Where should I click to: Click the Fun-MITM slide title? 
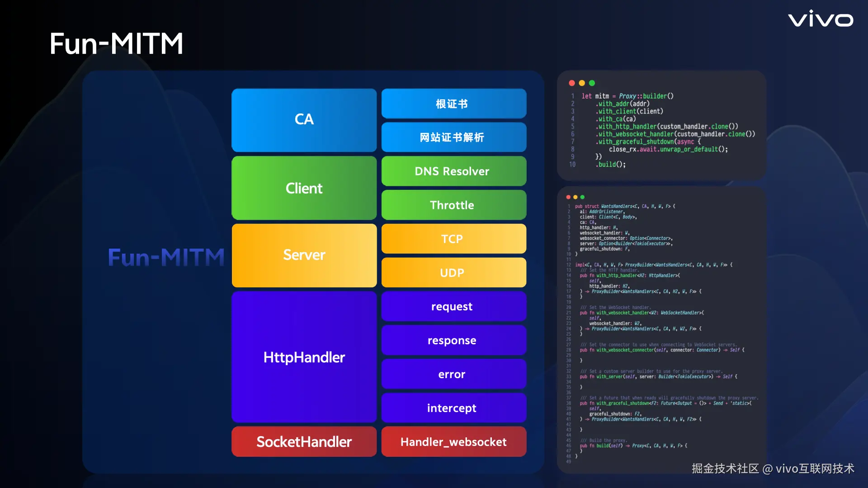point(116,44)
